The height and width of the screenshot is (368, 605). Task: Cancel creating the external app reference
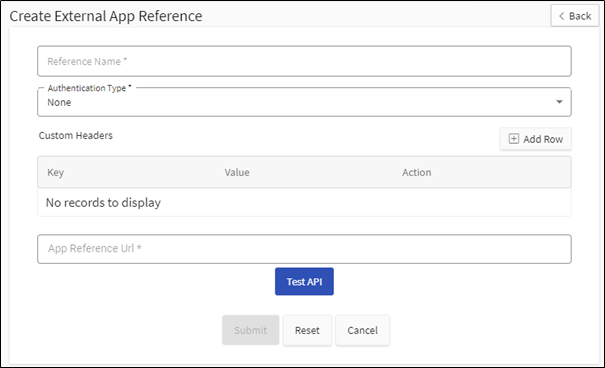(x=362, y=330)
